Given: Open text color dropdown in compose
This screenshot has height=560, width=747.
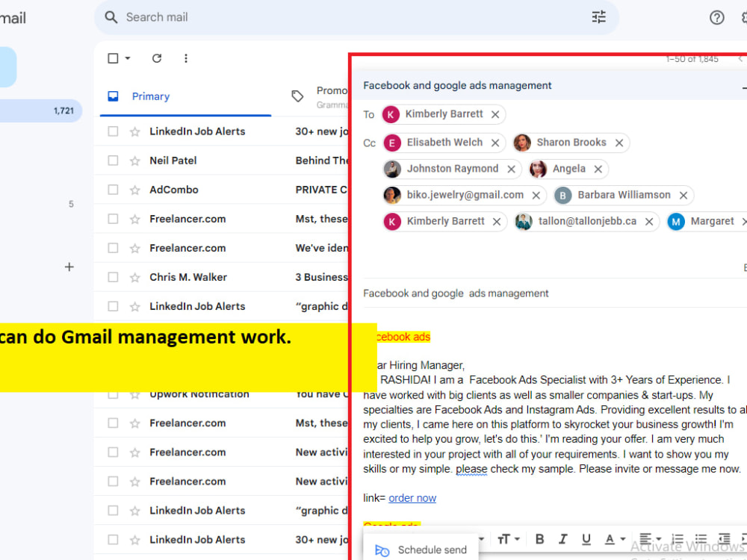Looking at the screenshot, I should (615, 539).
